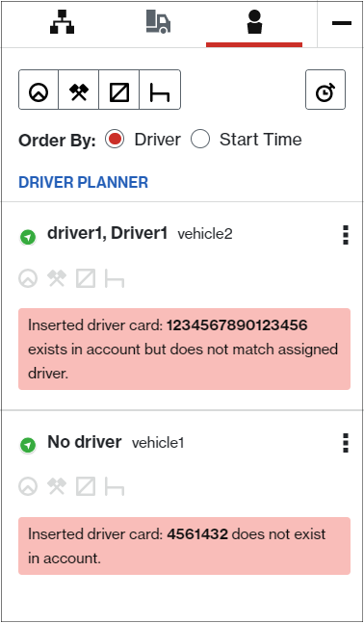Open the organization hierarchy tab
Image resolution: width=364 pixels, height=623 pixels.
tap(62, 23)
